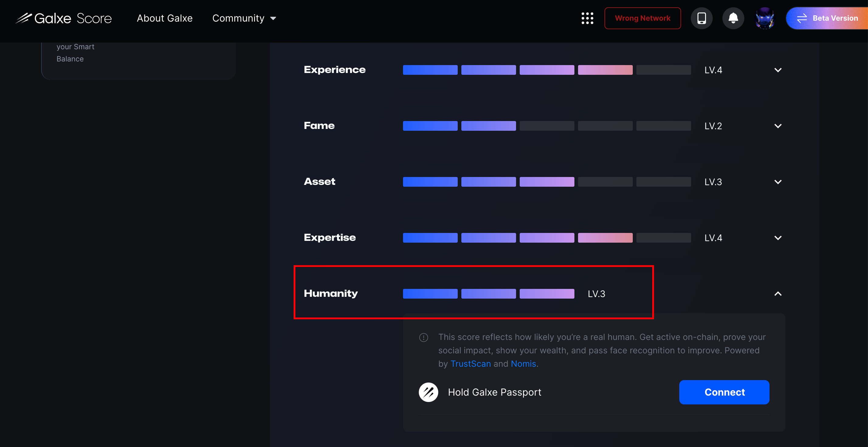Click the Wrong Network button
The image size is (868, 447).
click(x=642, y=18)
